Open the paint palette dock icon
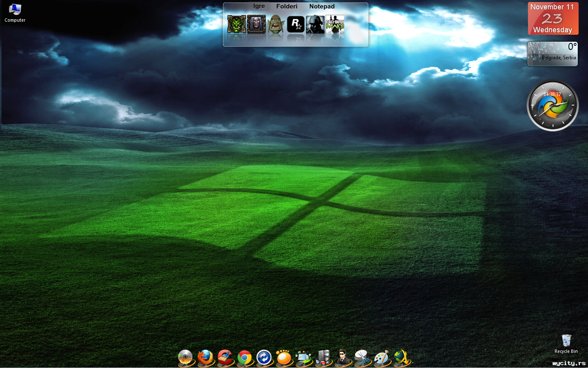The height and width of the screenshot is (368, 588). tap(382, 358)
